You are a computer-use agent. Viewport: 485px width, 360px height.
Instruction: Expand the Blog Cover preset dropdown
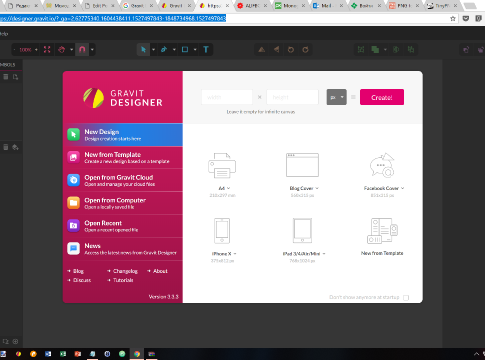[317, 188]
